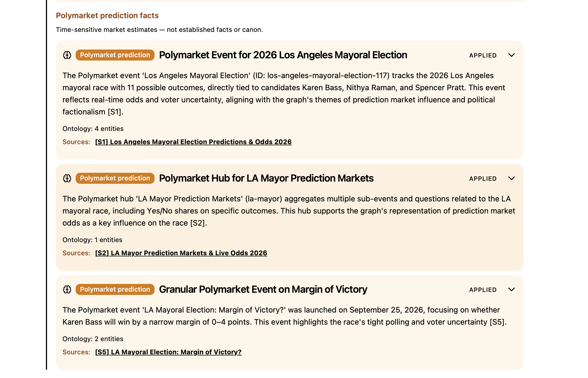
Task: Click description paragraph mentioning Karen Bass, Nithya Raman
Action: pyautogui.click(x=284, y=94)
